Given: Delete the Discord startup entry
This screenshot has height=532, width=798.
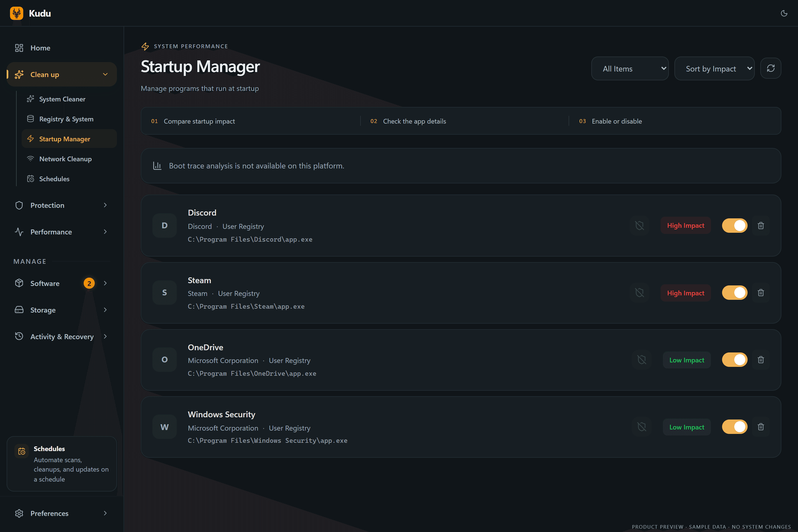Looking at the screenshot, I should coord(761,226).
